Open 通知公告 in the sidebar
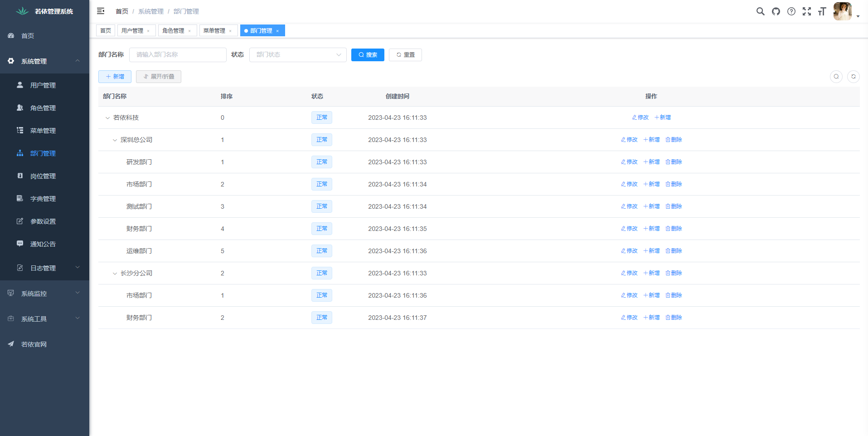This screenshot has width=868, height=436. (x=44, y=244)
